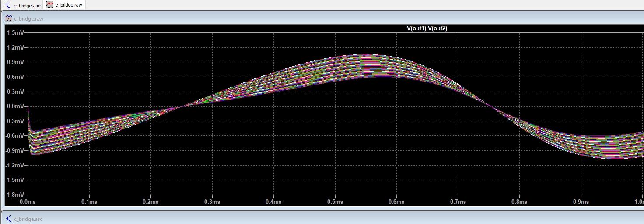This screenshot has width=644, height=224.
Task: Click the 0.8ms time axis label
Action: click(x=519, y=202)
